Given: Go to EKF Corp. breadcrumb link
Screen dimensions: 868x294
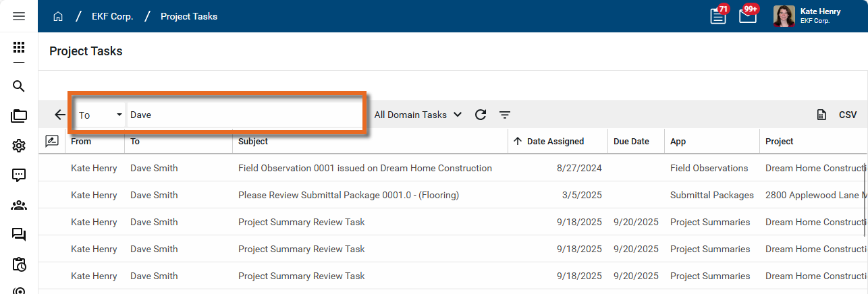Looking at the screenshot, I should pyautogui.click(x=112, y=16).
